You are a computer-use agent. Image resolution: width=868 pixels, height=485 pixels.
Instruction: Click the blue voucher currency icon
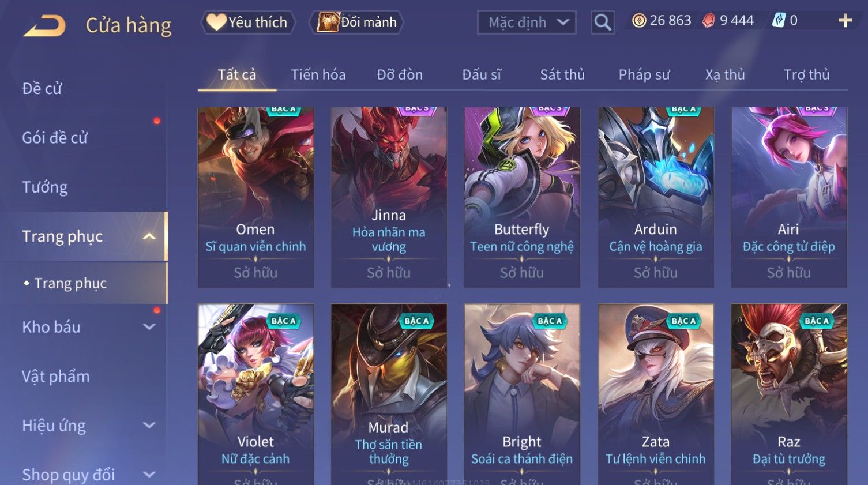point(779,21)
